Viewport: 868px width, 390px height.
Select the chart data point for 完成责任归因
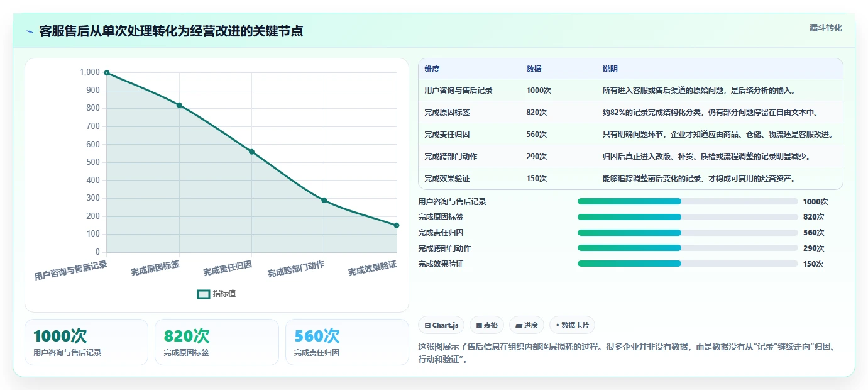click(x=251, y=152)
